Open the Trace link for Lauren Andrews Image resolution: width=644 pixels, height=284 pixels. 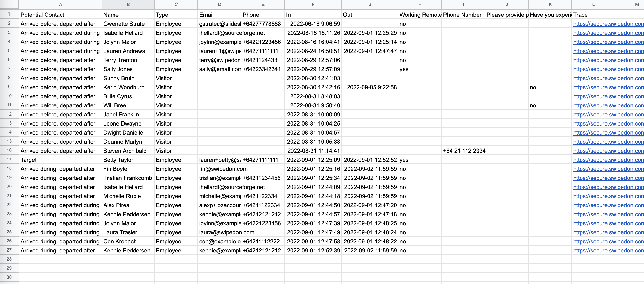pos(608,51)
